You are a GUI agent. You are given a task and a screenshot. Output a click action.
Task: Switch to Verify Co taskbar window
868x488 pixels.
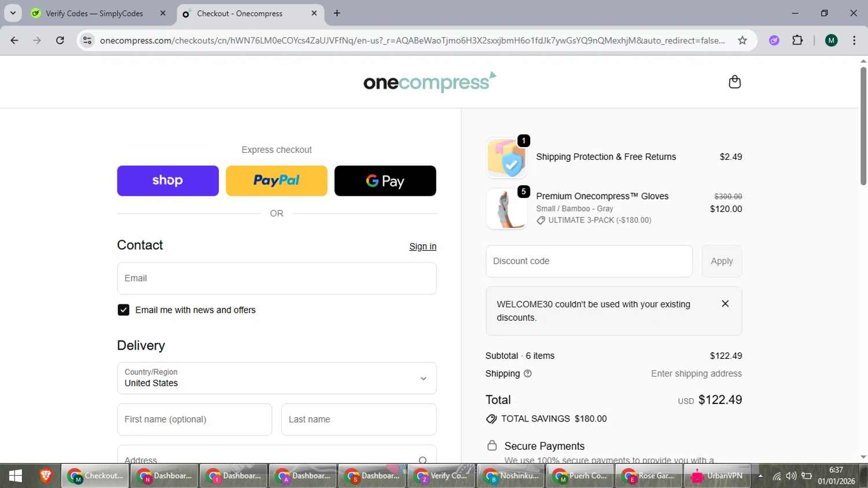click(442, 476)
